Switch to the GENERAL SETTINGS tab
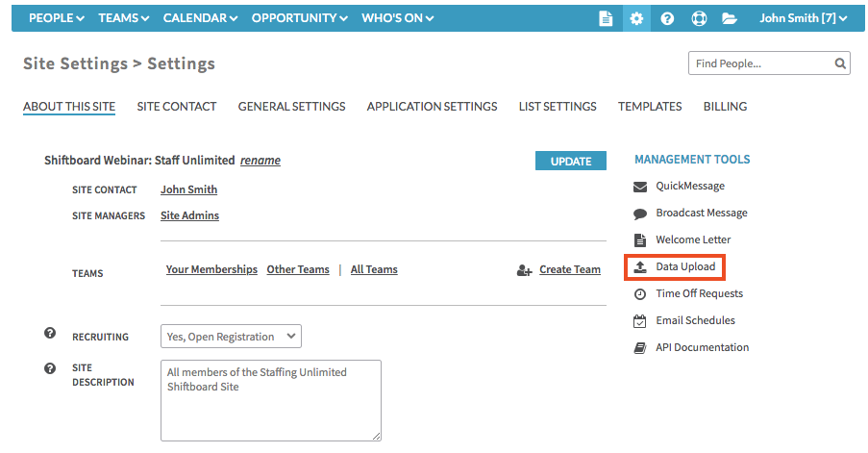This screenshot has height=453, width=868. click(291, 107)
